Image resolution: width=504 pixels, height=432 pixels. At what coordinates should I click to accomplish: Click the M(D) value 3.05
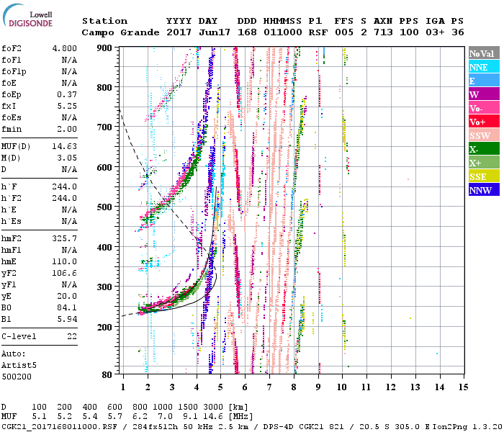[67, 158]
